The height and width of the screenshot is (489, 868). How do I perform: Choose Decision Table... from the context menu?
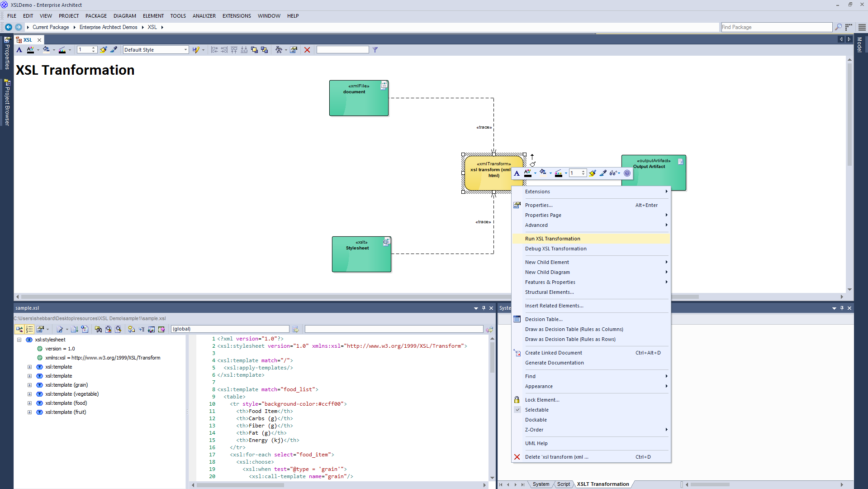click(591, 319)
